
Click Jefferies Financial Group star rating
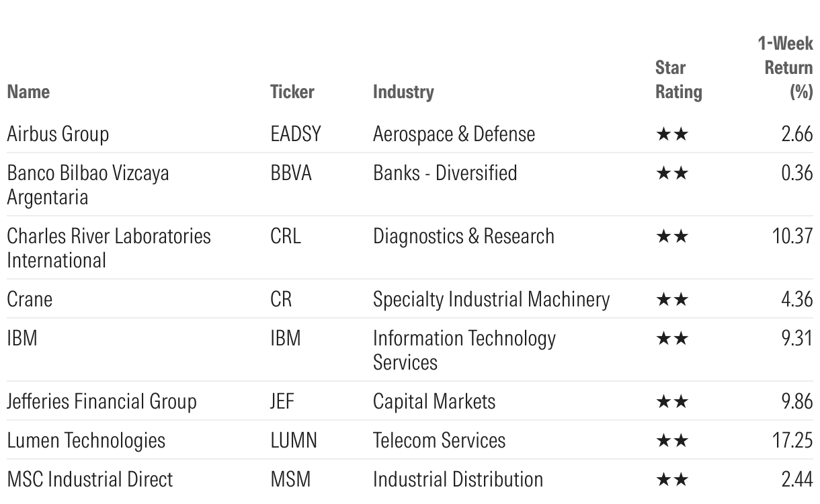671,402
